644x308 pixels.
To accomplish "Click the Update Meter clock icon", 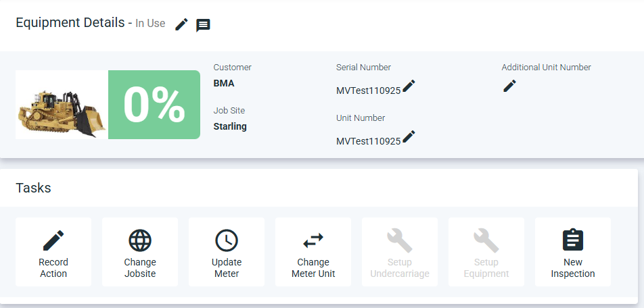I will tap(227, 240).
